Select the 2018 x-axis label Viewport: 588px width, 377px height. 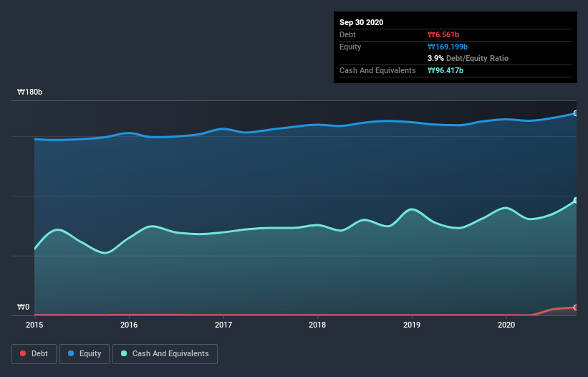[x=317, y=325]
